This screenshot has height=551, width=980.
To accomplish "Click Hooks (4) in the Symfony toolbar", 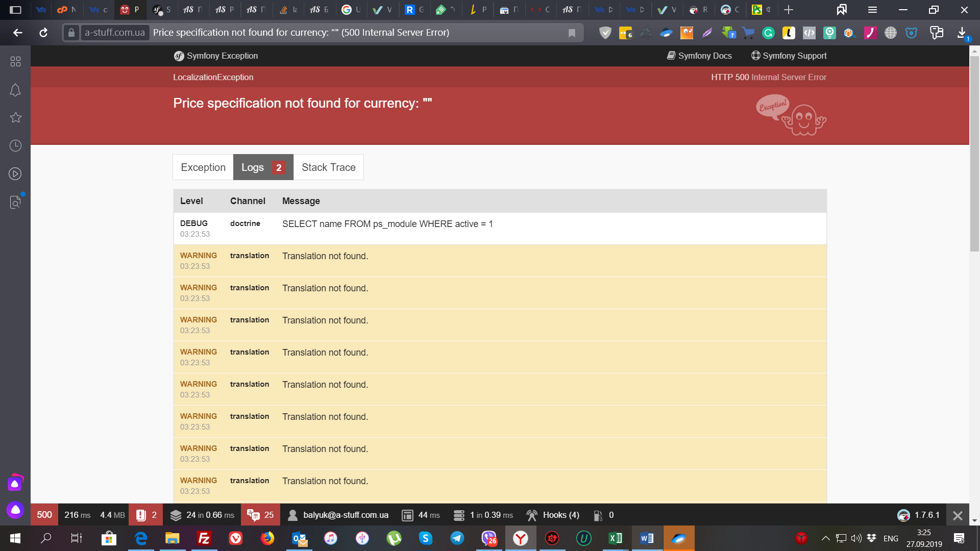I will 553,515.
